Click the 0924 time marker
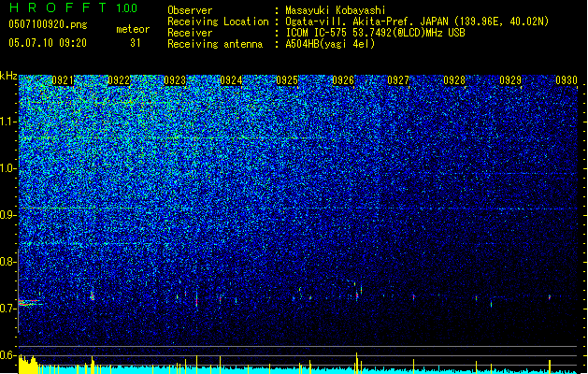 [x=231, y=80]
